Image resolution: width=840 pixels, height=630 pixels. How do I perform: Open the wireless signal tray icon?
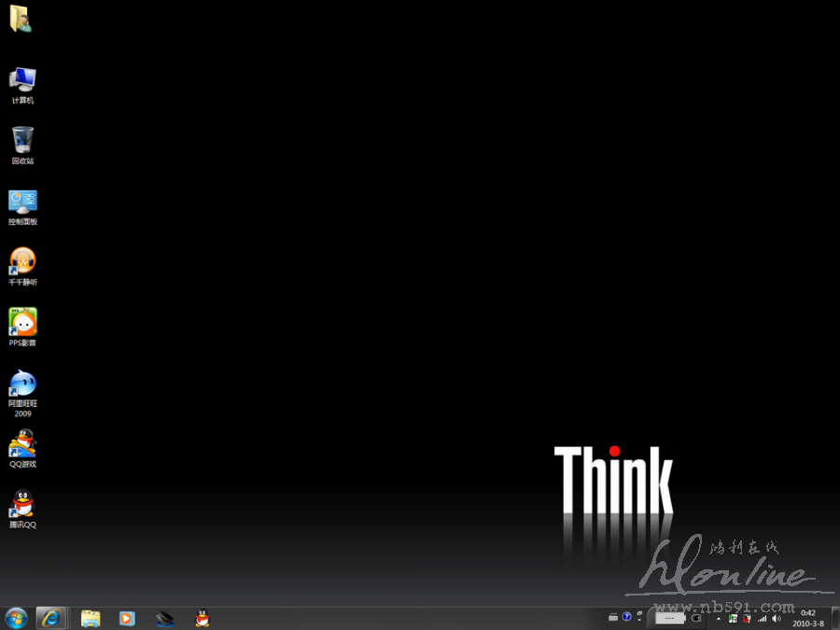coord(762,619)
